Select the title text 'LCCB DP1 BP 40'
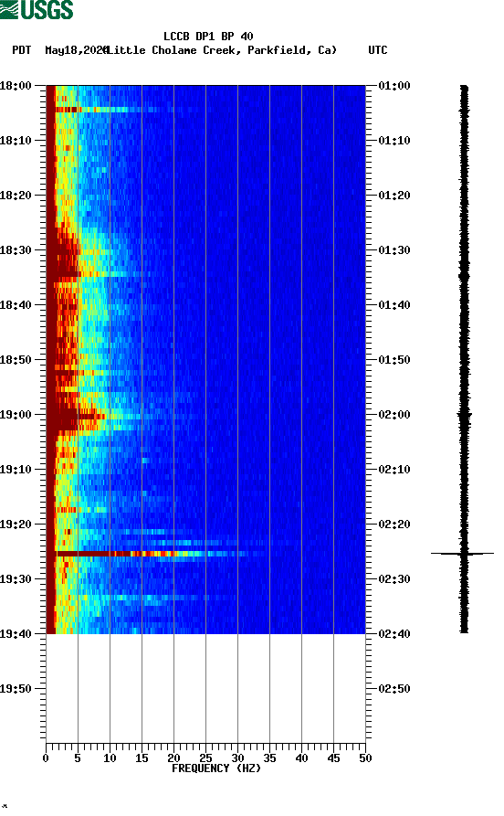This screenshot has width=504, height=816. [x=208, y=37]
